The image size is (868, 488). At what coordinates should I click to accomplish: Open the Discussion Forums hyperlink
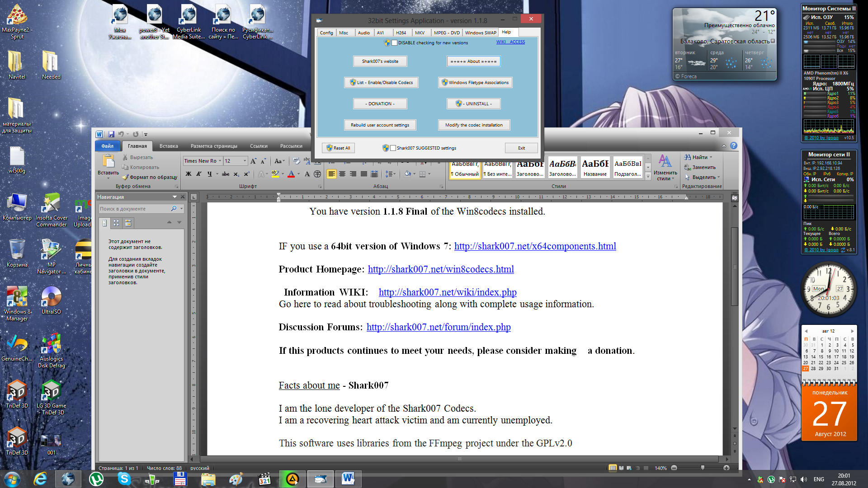point(438,327)
